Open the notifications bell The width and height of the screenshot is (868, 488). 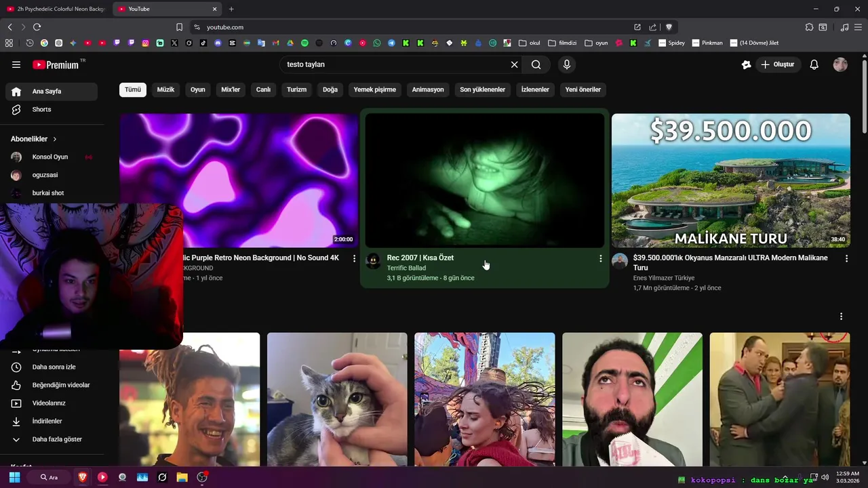(x=814, y=64)
